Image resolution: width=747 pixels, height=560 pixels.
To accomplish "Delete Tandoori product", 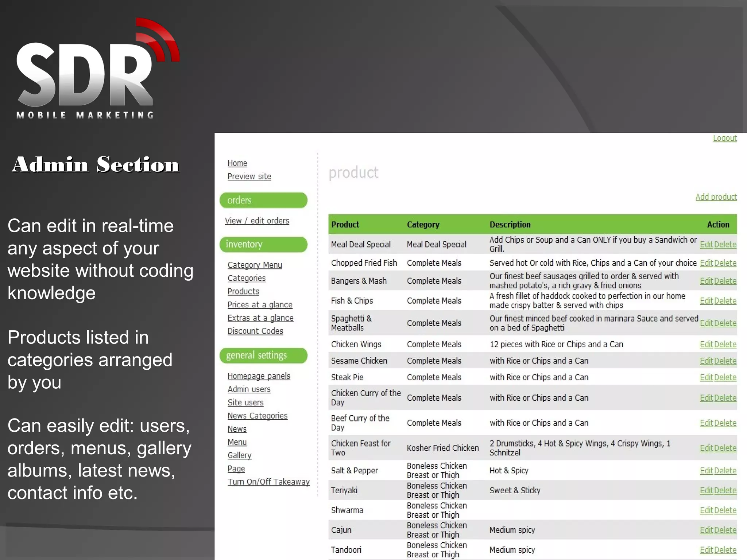I will [x=725, y=550].
